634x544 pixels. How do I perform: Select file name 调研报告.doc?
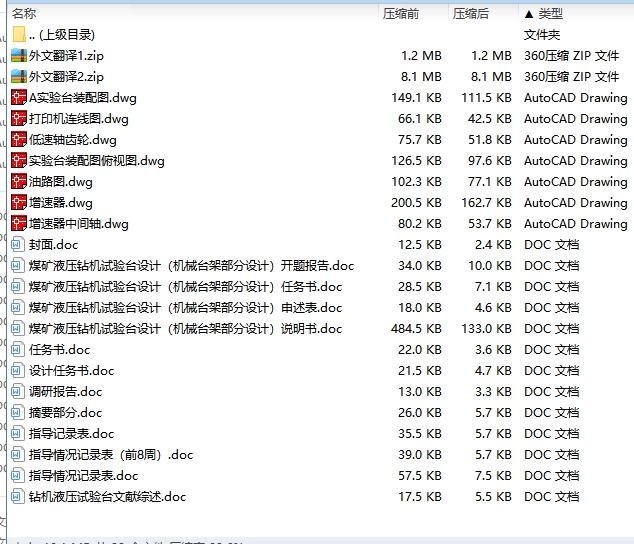(x=66, y=392)
